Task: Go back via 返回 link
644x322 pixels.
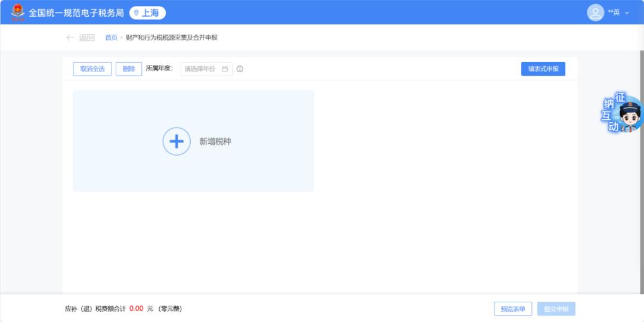Action: (86, 38)
